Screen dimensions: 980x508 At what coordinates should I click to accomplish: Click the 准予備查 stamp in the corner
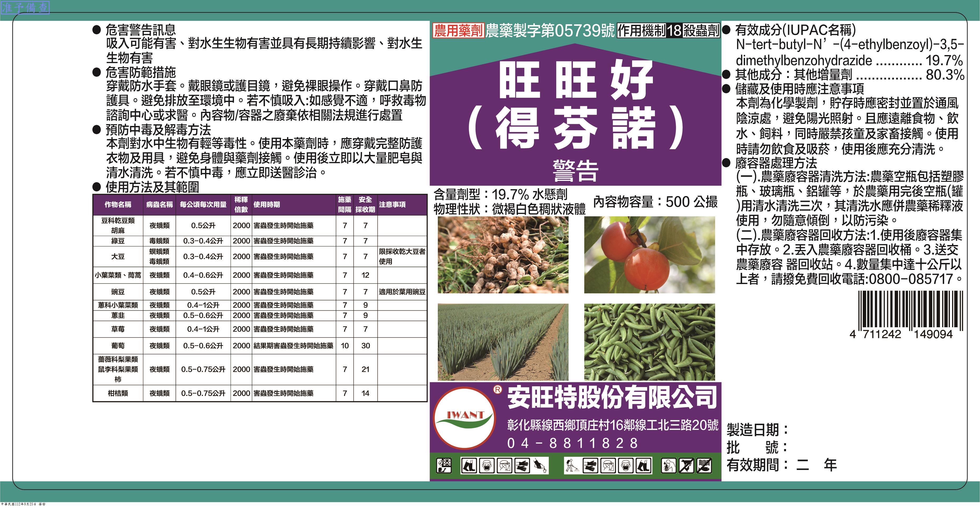point(25,8)
